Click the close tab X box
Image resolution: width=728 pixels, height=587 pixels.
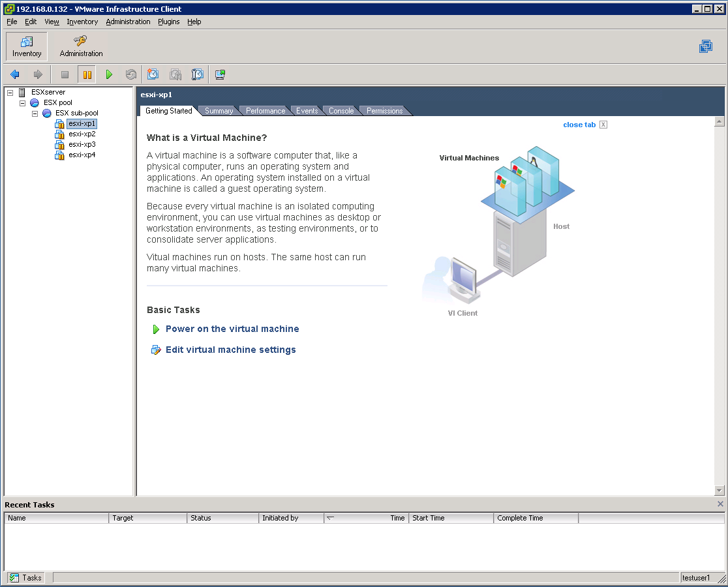(x=603, y=125)
